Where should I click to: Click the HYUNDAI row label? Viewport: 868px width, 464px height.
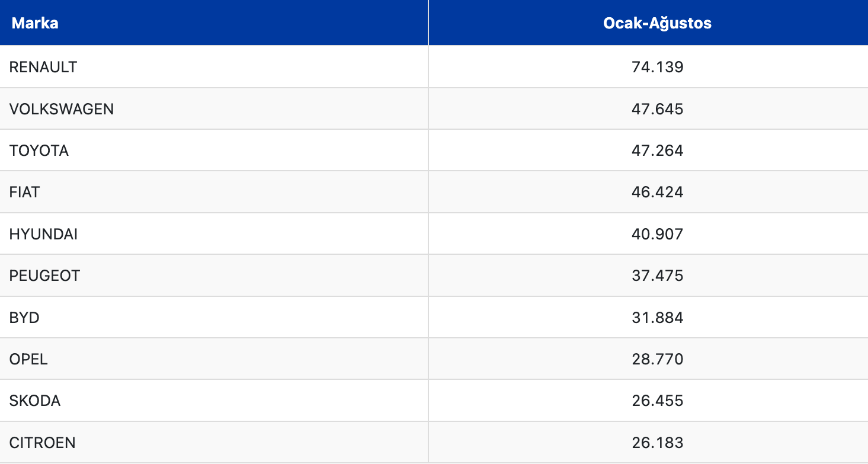(x=43, y=234)
